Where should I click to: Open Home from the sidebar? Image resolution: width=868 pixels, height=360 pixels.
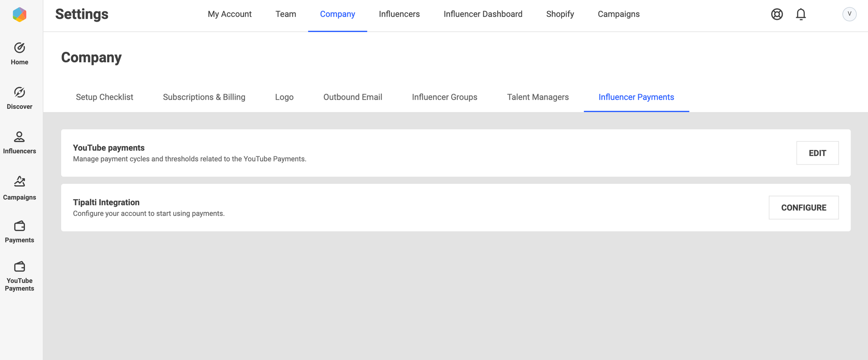tap(19, 54)
